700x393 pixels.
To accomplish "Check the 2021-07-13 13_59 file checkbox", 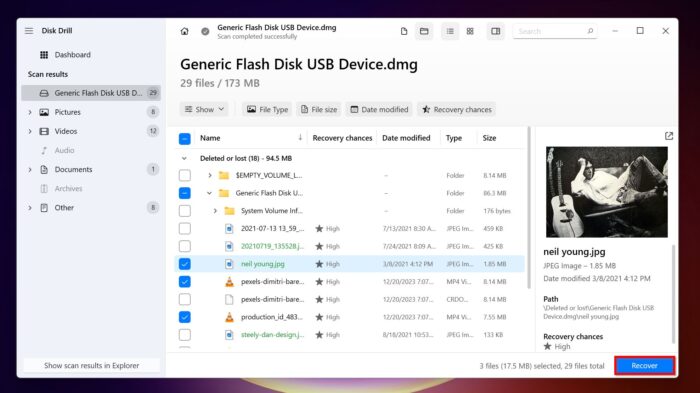I will pyautogui.click(x=184, y=229).
